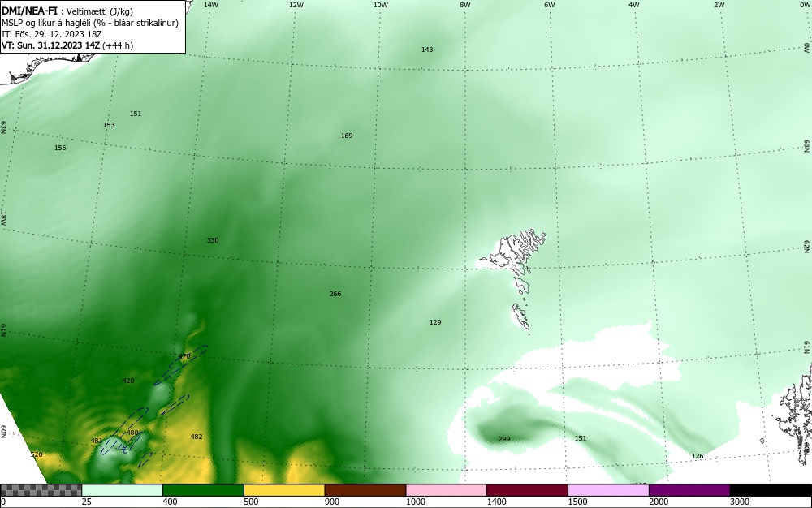This screenshot has height=508, width=812.
Task: Click the 520 value on the map
Action: click(37, 454)
